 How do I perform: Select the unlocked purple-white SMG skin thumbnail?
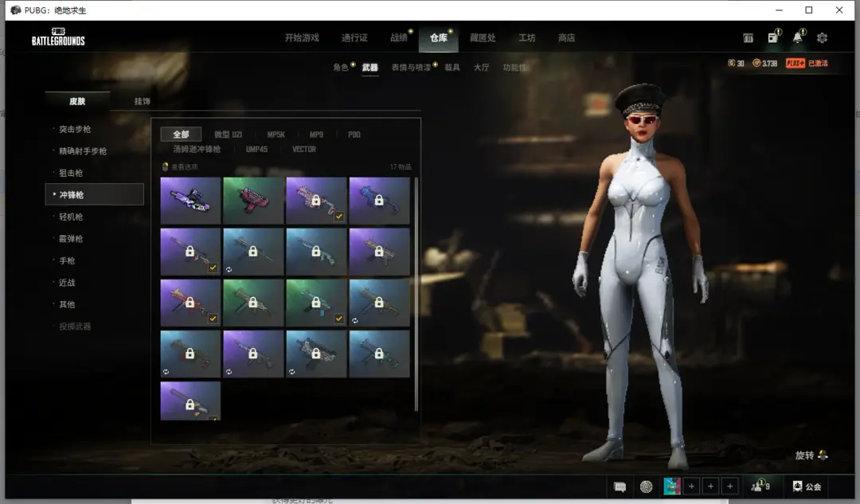click(x=190, y=201)
